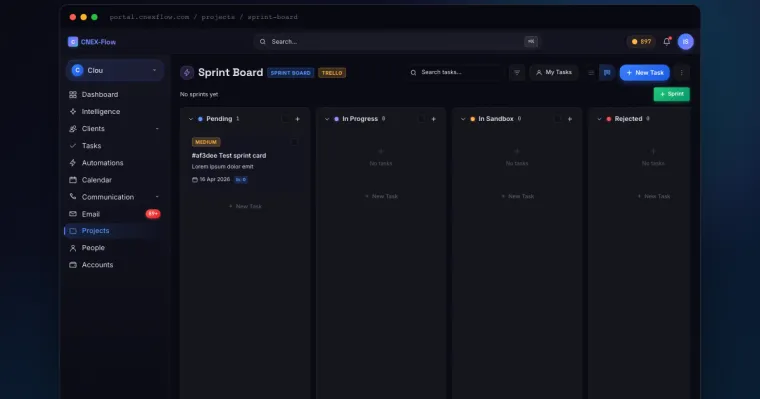Viewport: 760px width, 399px height.
Task: Tick the In Progress column checkbox
Action: coord(421,119)
